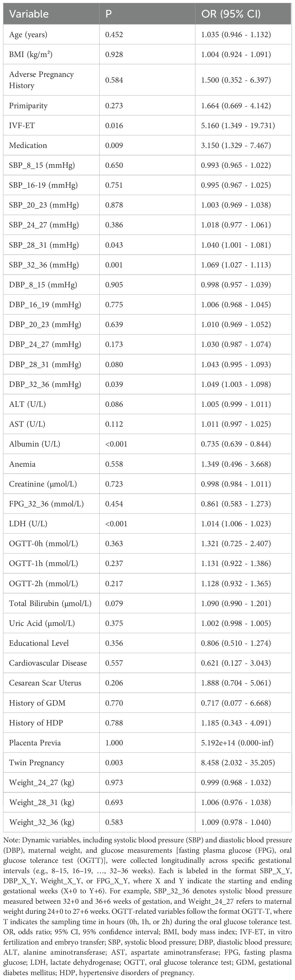Screen dimensions: 295x980
Task: Click the History of GDM row label
Action: click(37, 703)
